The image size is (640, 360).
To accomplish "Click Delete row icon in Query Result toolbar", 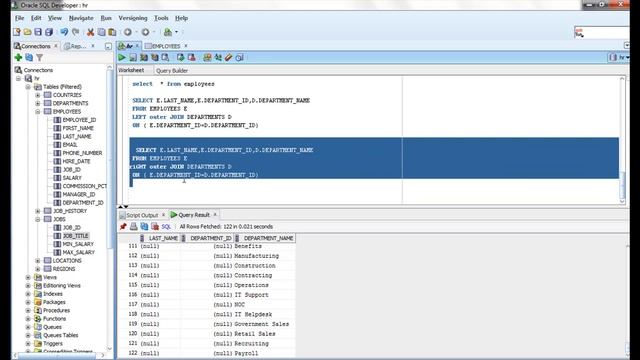I will click(155, 227).
